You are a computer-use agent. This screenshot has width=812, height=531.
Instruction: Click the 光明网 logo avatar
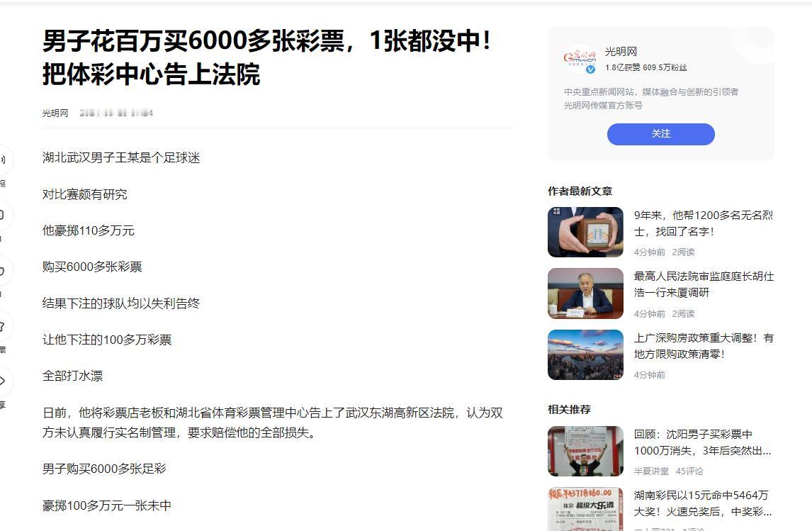point(580,58)
